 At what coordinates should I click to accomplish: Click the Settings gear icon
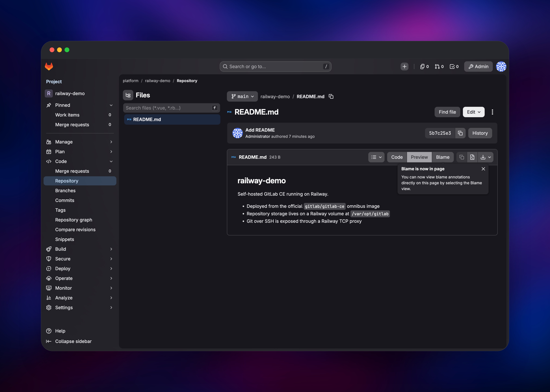click(x=49, y=308)
